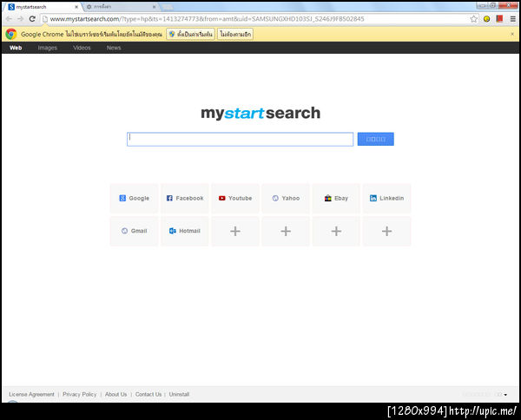Select the Videos search category
This screenshot has height=420, width=521.
[82, 48]
